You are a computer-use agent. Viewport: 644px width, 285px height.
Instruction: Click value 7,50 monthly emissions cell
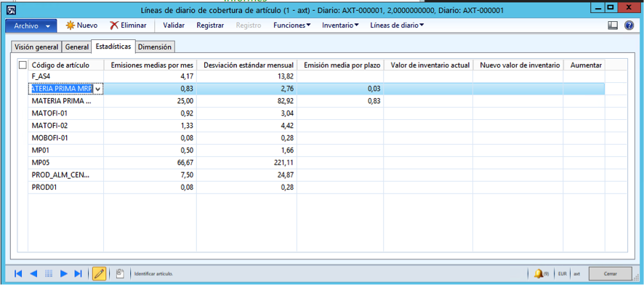(187, 175)
